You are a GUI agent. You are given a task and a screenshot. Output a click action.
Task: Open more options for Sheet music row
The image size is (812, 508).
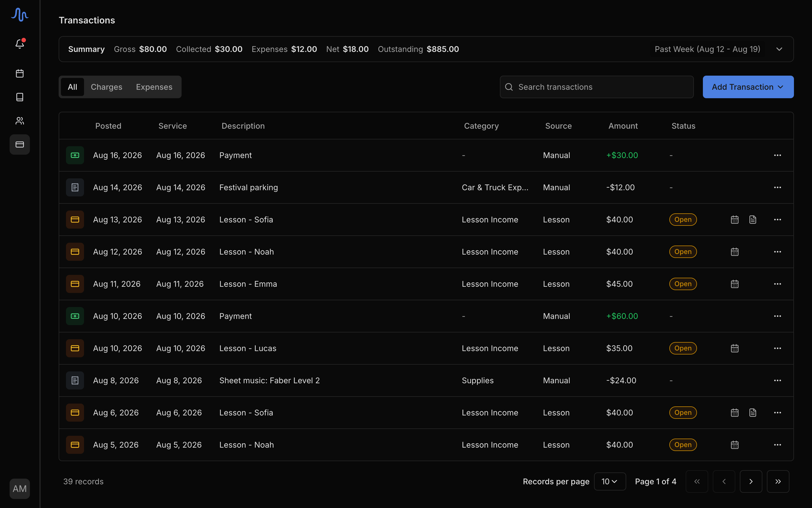[x=777, y=380]
